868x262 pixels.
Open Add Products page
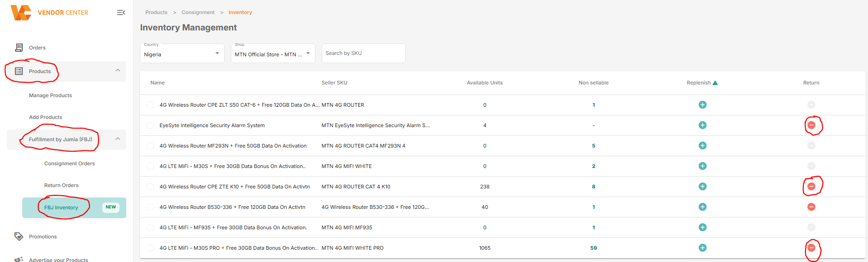[x=45, y=117]
